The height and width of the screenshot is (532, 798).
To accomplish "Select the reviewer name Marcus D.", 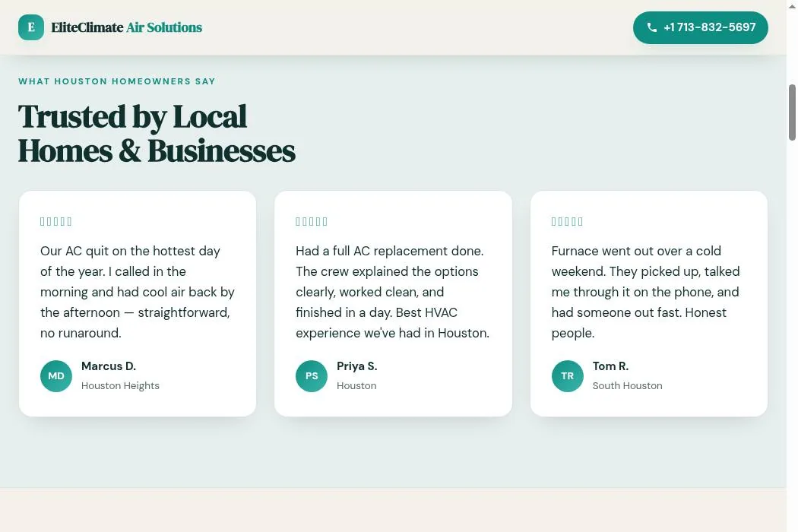I will (109, 366).
